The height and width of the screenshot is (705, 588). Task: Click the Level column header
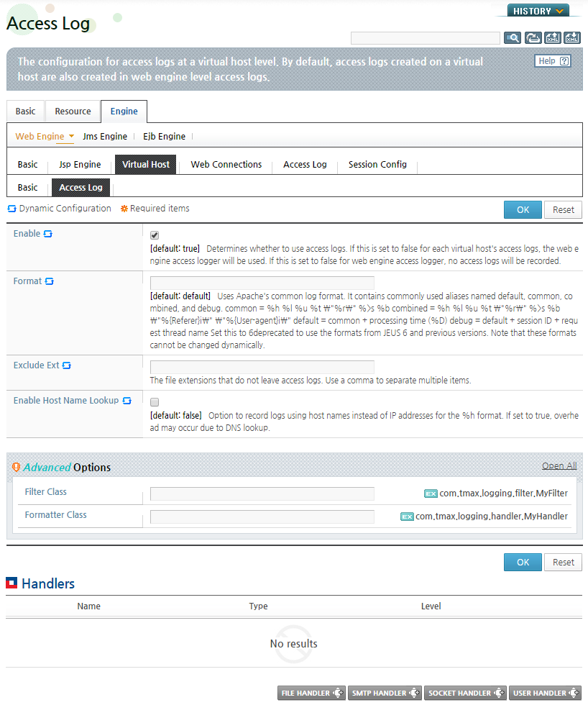[x=431, y=606]
